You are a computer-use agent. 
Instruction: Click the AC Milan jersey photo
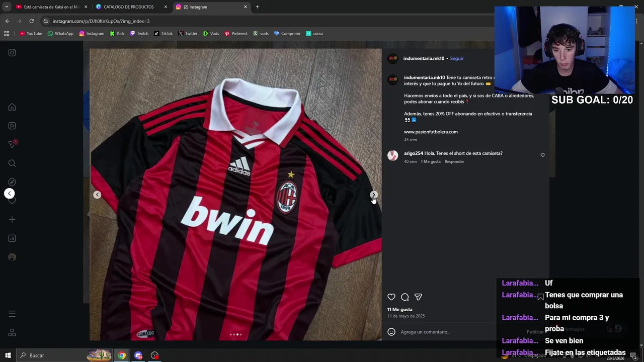coord(235,195)
